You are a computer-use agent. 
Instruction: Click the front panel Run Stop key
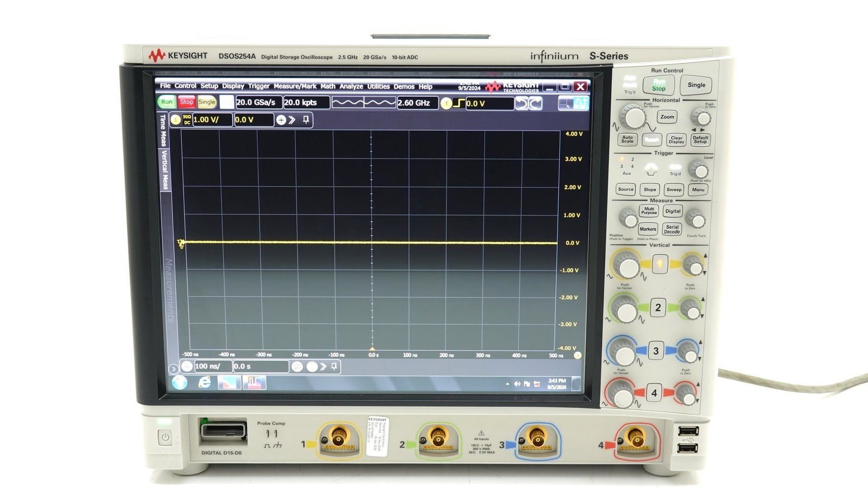pyautogui.click(x=659, y=85)
